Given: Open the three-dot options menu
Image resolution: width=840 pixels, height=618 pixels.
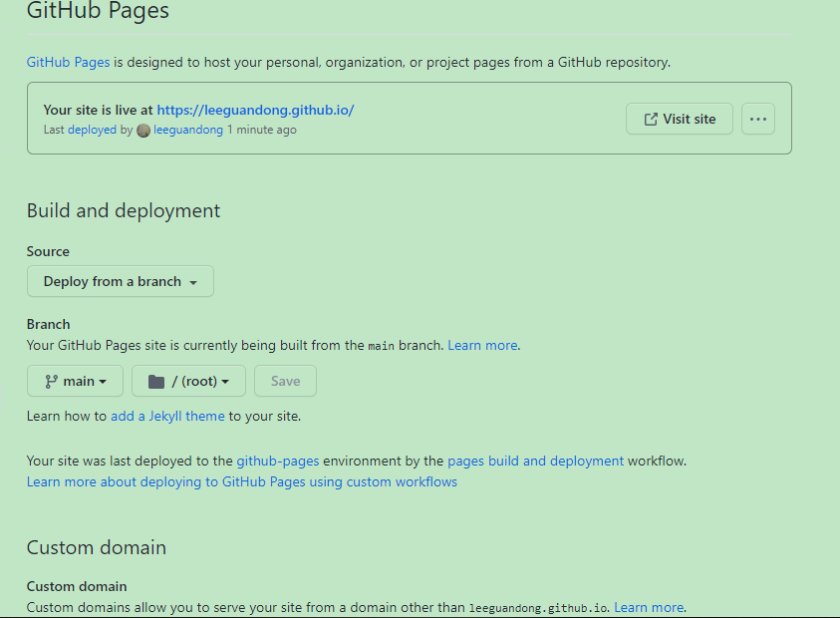Looking at the screenshot, I should [x=758, y=119].
